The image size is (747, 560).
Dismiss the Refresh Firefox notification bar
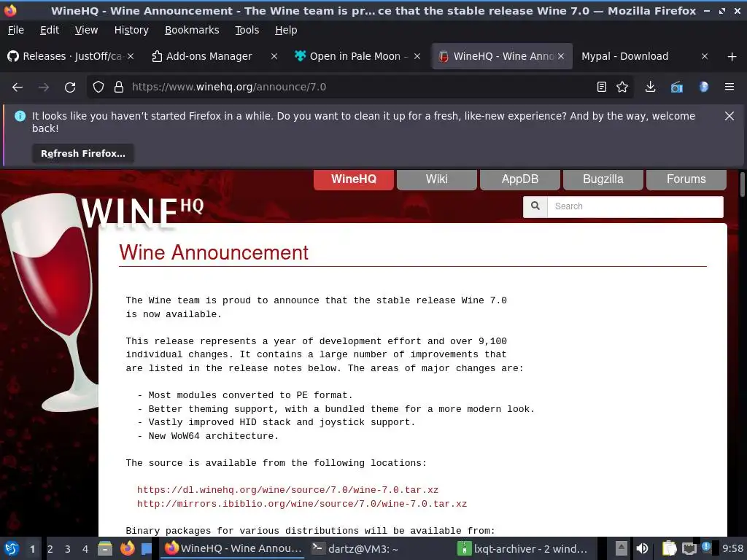click(729, 116)
